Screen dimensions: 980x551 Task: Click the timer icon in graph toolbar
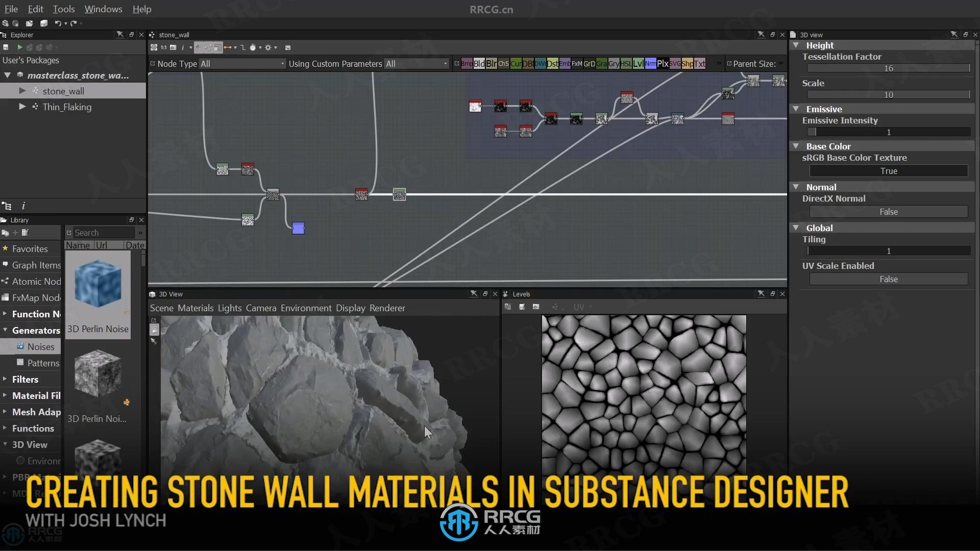[x=253, y=47]
